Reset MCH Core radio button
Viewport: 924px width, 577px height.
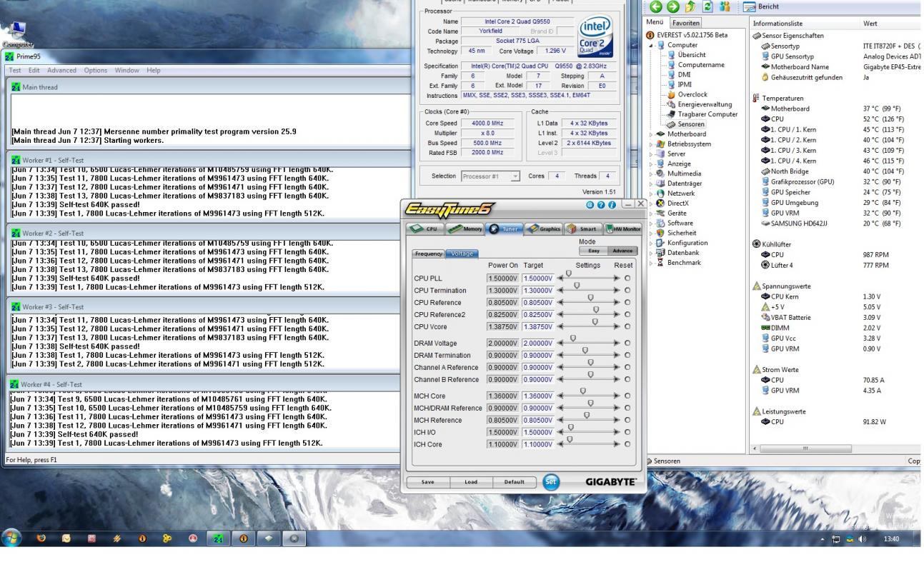point(627,396)
